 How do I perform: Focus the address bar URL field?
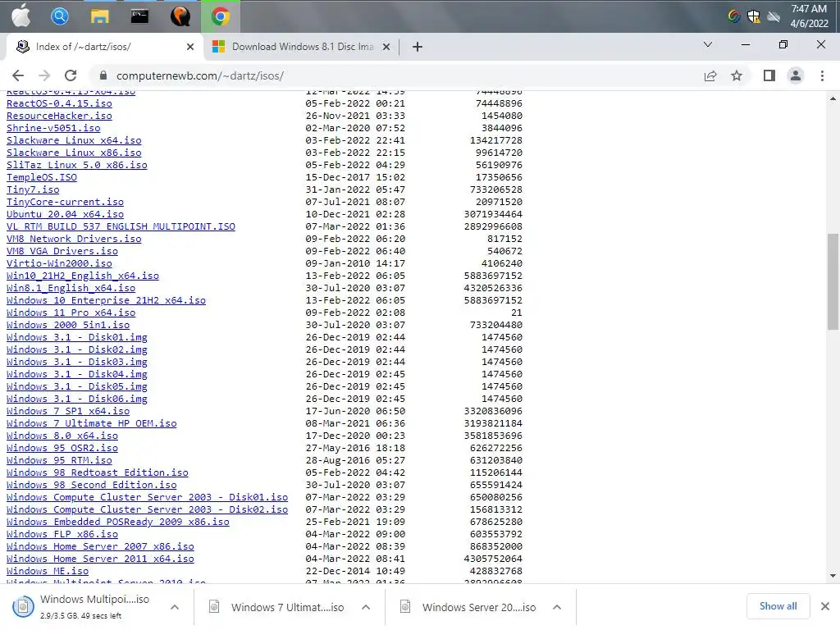[x=396, y=75]
